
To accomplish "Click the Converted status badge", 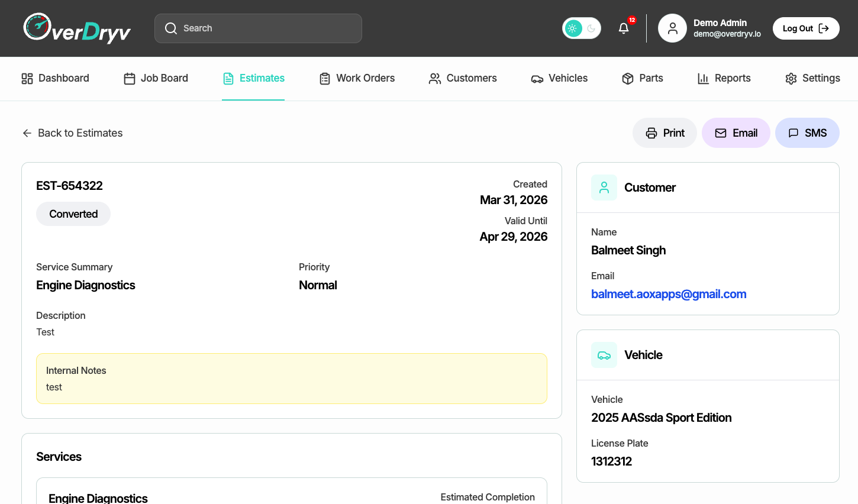I will [73, 214].
